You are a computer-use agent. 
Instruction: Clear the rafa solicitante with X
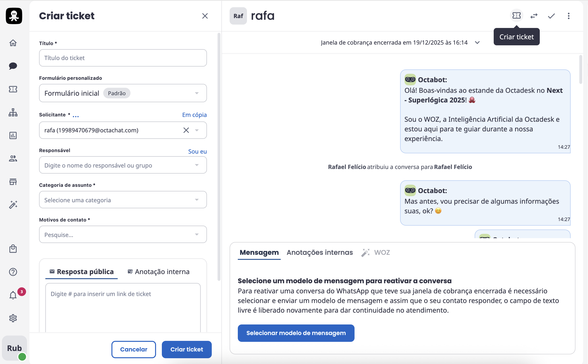coord(186,130)
